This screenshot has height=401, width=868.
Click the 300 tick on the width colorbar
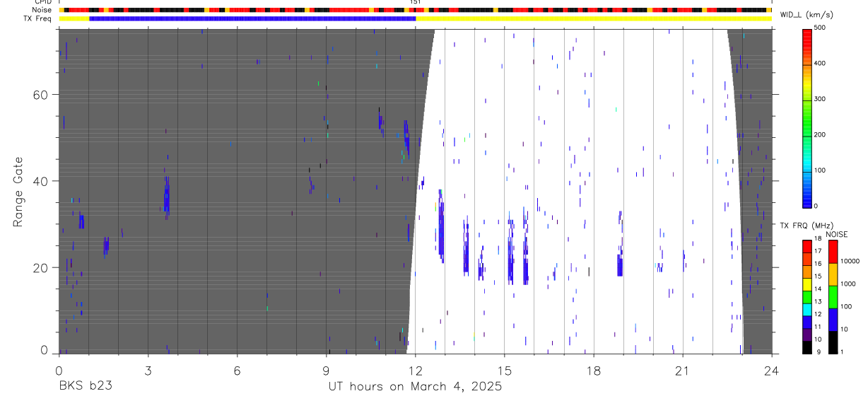820,99
